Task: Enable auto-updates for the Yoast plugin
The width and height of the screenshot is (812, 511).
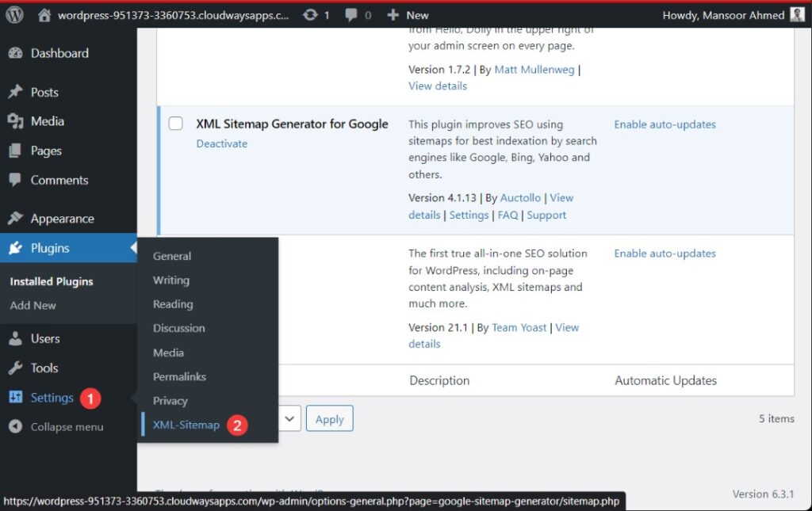Action: (665, 254)
